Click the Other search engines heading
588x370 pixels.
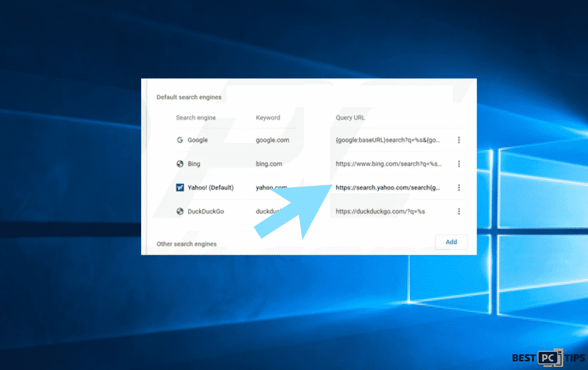click(186, 244)
